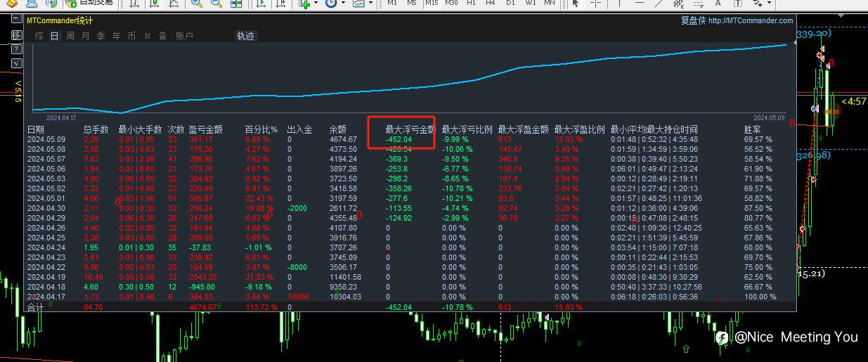Switch to the 账户 account tab
This screenshot has height=362, width=868.
(184, 36)
